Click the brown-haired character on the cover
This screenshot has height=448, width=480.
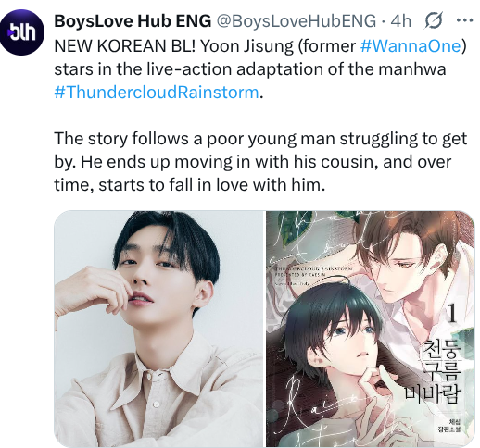tap(409, 268)
